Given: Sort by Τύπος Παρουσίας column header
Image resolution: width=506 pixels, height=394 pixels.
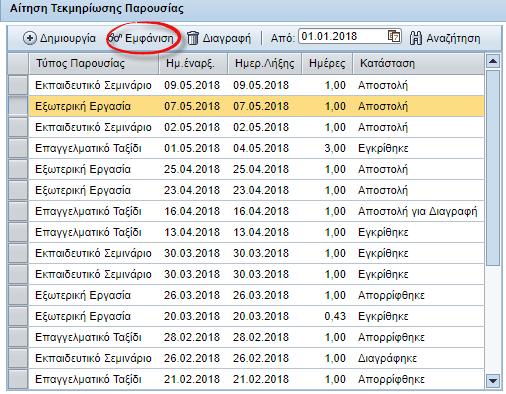Looking at the screenshot, I should pos(94,63).
